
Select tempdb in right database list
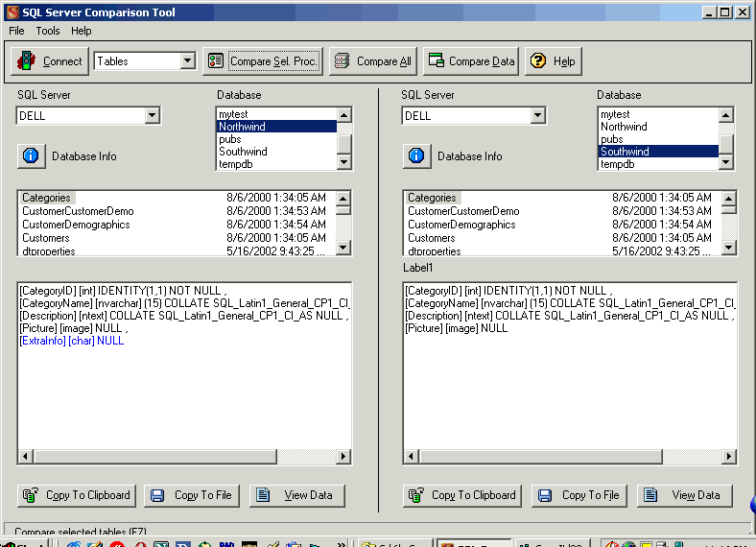(658, 164)
